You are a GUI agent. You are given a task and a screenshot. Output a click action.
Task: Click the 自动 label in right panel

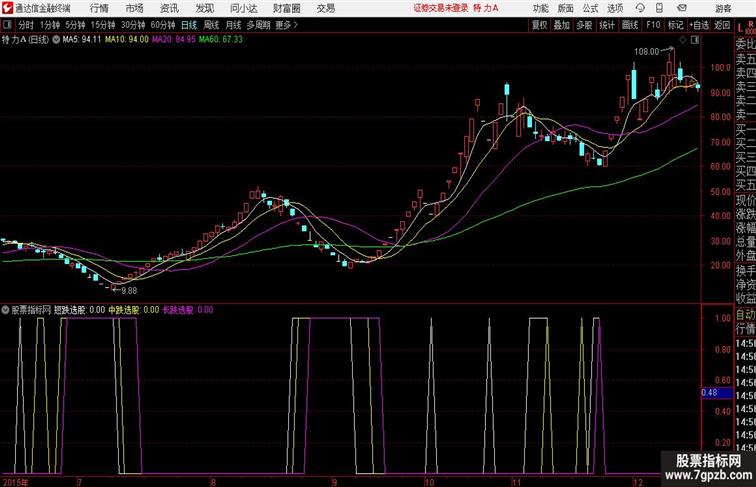pos(745,315)
